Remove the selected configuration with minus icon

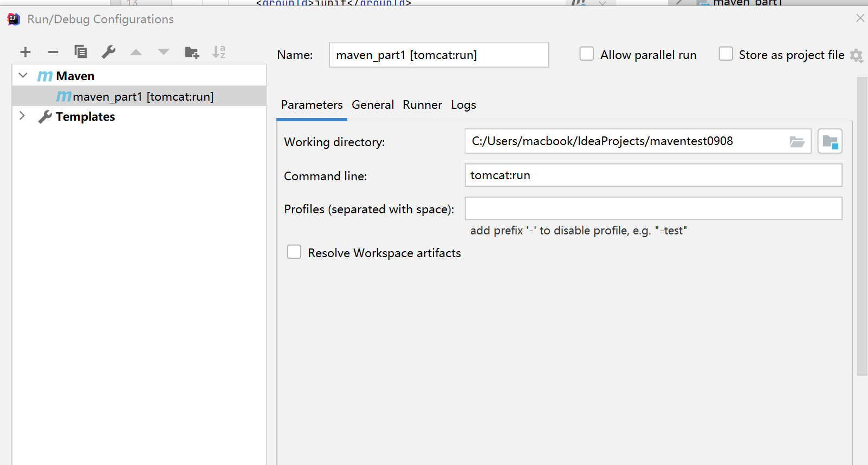53,52
